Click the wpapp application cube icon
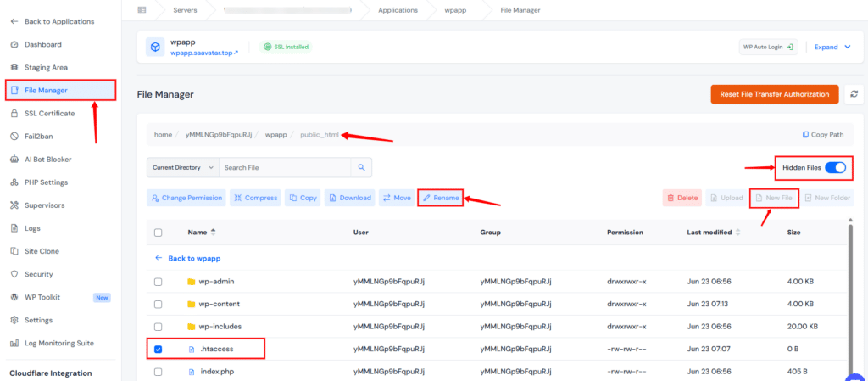Viewport: 868px width, 381px height. 156,47
